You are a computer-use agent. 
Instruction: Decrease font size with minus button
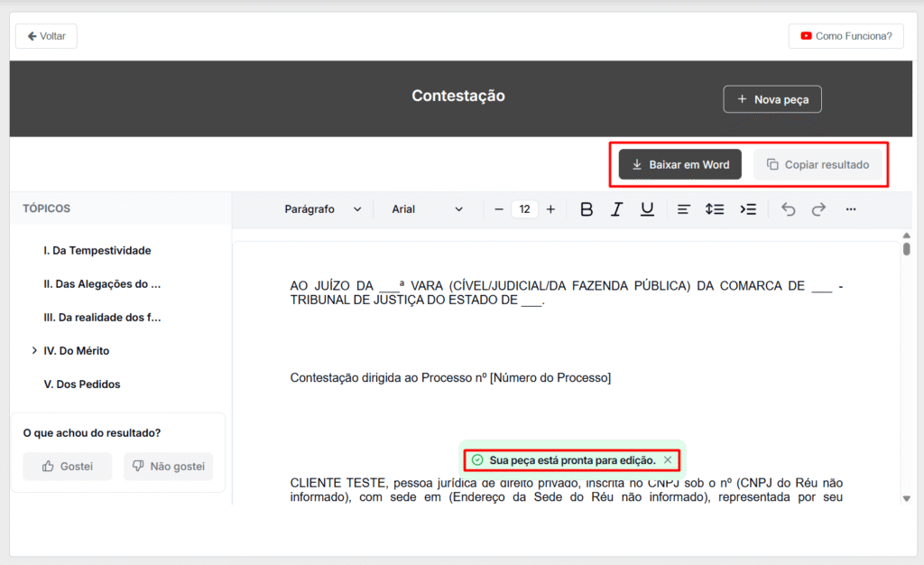click(x=499, y=209)
